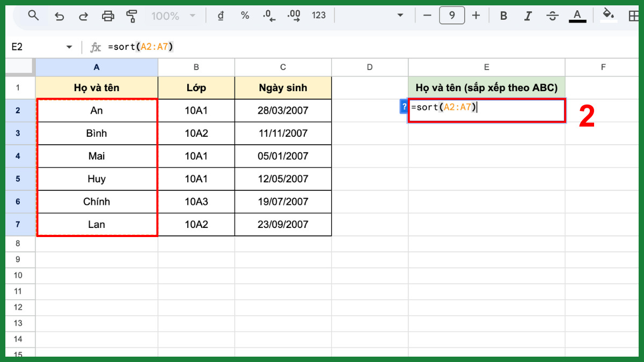Click the Undo arrow
644x362 pixels.
(x=59, y=15)
